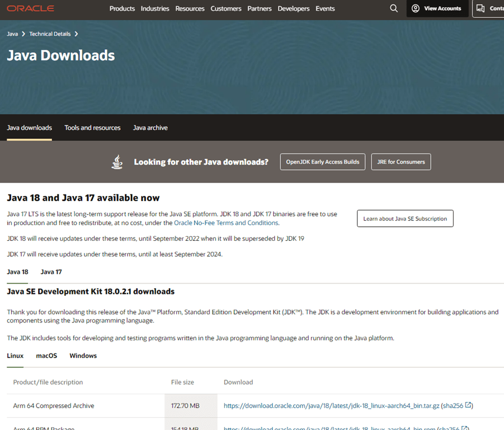Image resolution: width=504 pixels, height=430 pixels.
Task: Select the Java 18 tab
Action: [18, 272]
